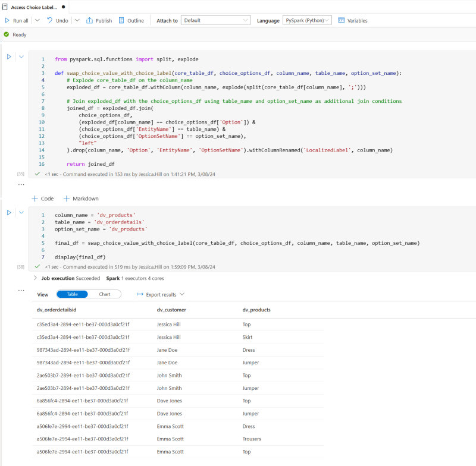
Task: Click the first Jane Doe customer cell
Action: click(167, 350)
